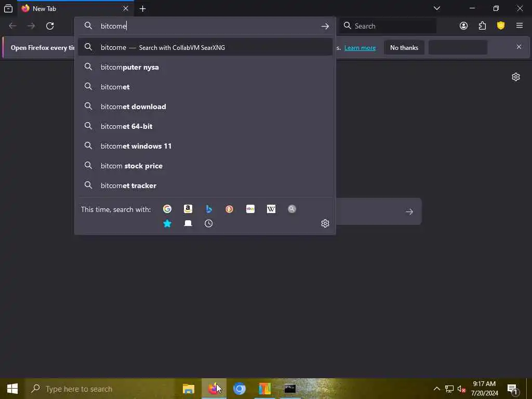The image size is (532, 399).
Task: Search history with the clock icon
Action: (209, 223)
